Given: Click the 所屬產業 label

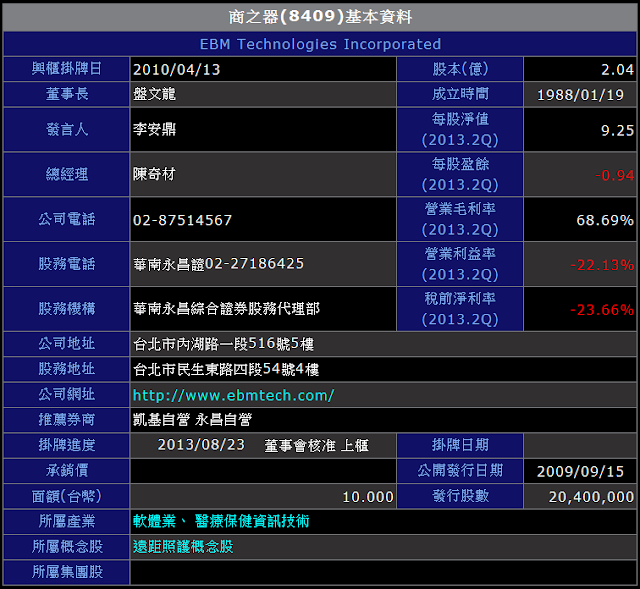Looking at the screenshot, I should (67, 521).
